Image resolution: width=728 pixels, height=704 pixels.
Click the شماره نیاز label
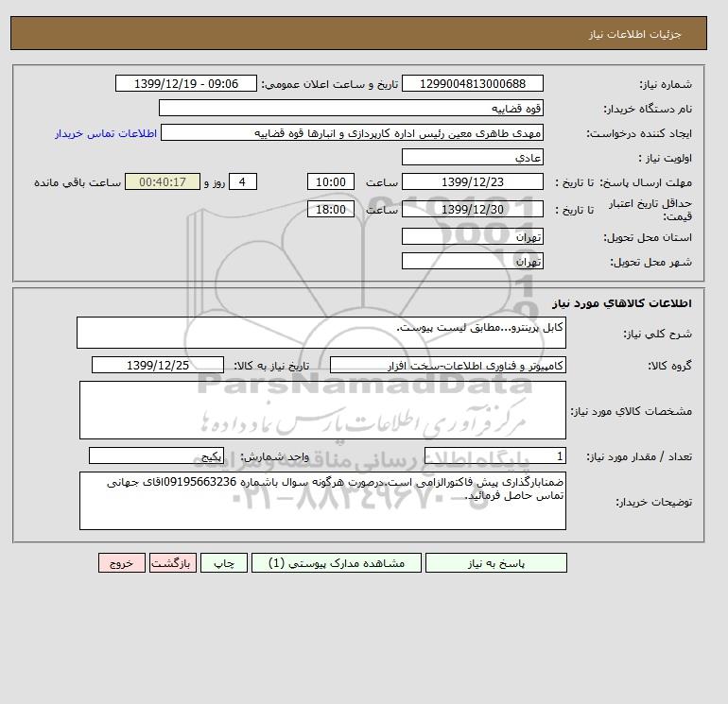tap(666, 84)
